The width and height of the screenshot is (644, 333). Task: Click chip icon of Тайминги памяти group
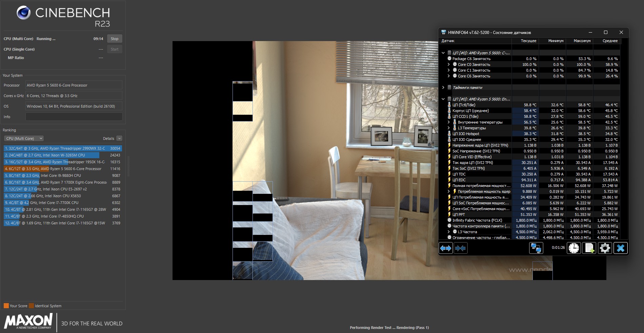tap(449, 88)
